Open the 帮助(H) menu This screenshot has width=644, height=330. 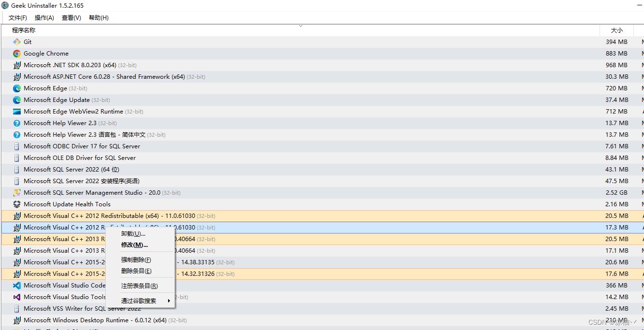click(99, 18)
